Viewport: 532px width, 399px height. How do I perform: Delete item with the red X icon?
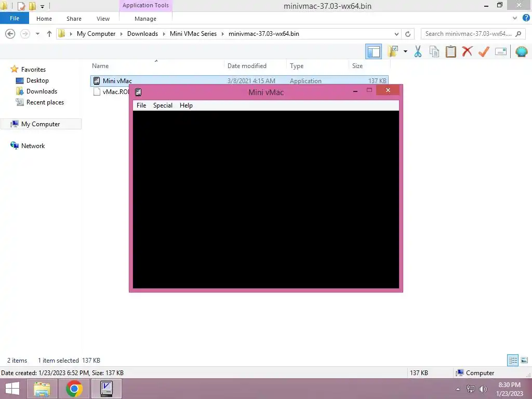tap(467, 51)
